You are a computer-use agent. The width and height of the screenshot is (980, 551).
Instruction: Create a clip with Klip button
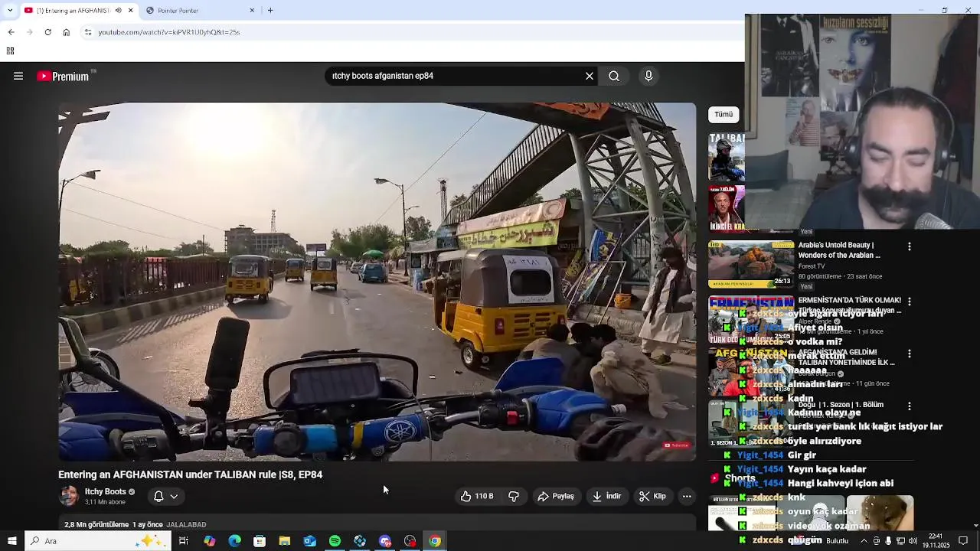click(x=652, y=496)
